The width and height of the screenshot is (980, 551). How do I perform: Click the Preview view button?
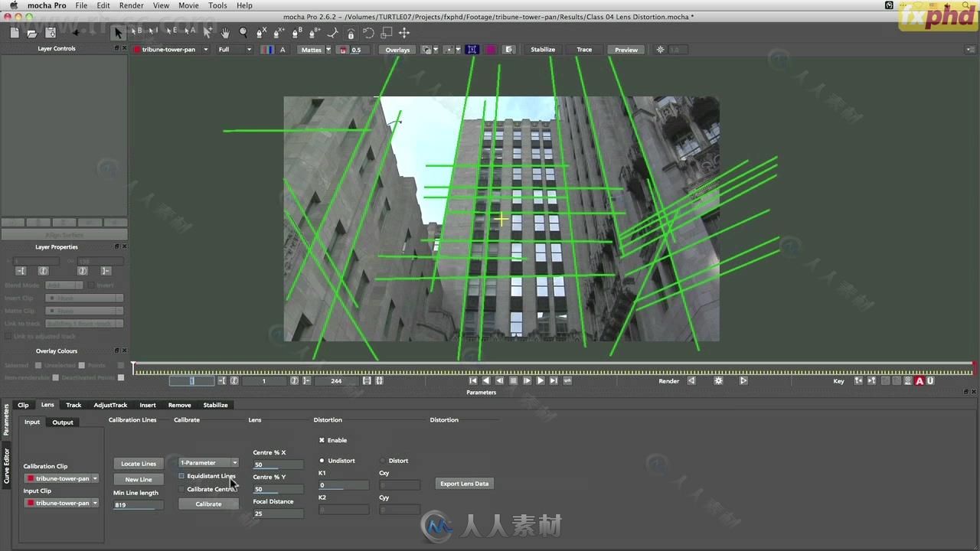point(626,50)
